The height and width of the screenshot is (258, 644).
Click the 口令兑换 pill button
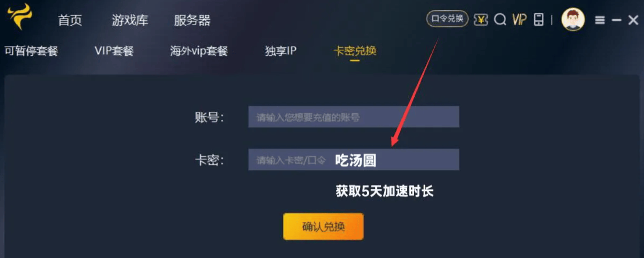[x=447, y=19]
